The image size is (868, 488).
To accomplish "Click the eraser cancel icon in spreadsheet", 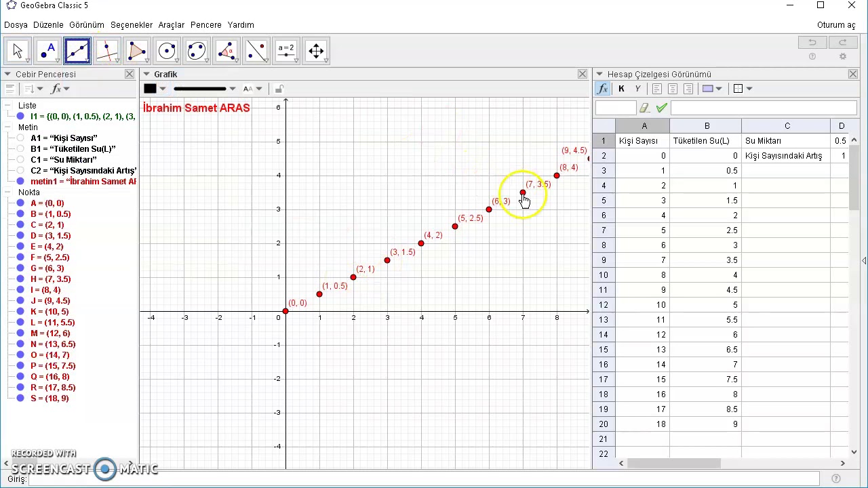I will [x=644, y=108].
